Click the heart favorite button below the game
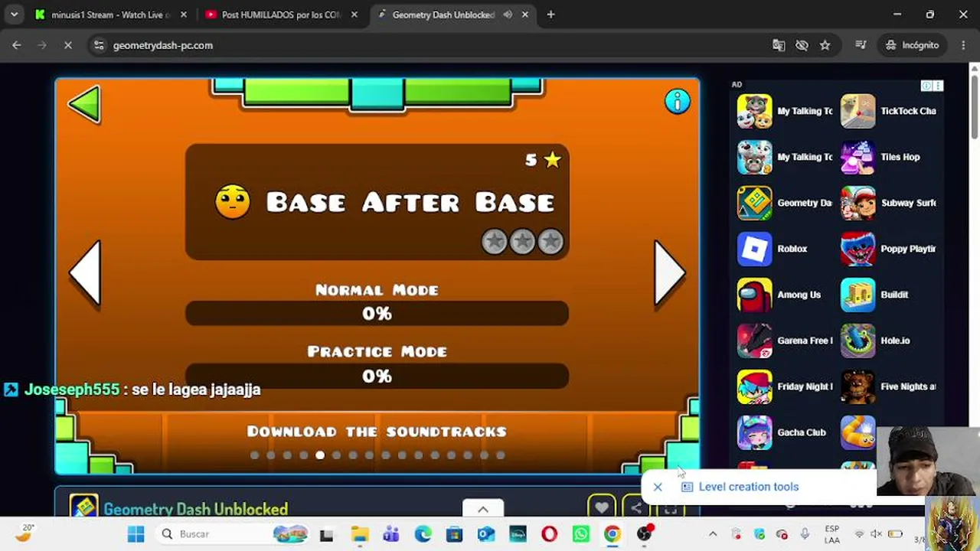 (x=602, y=507)
